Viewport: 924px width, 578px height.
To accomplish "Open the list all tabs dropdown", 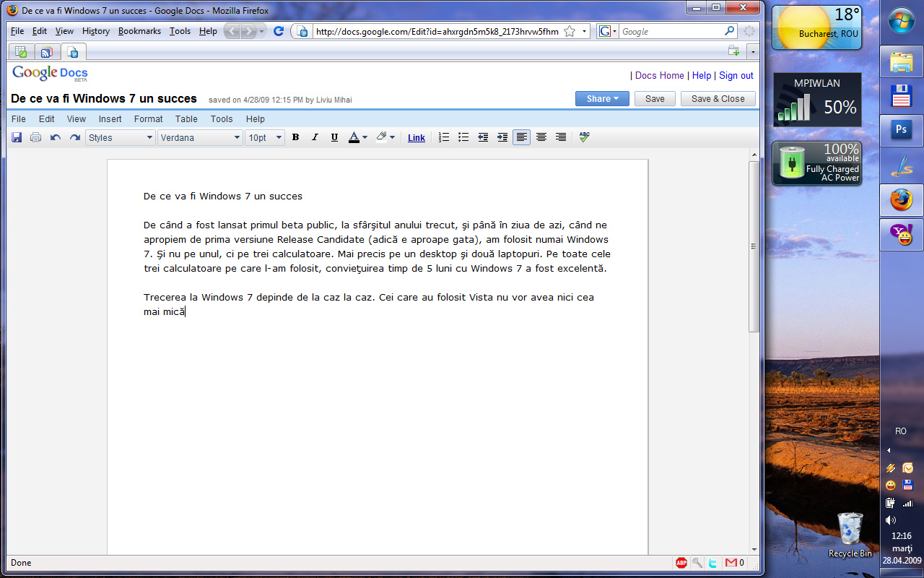I will coord(752,52).
